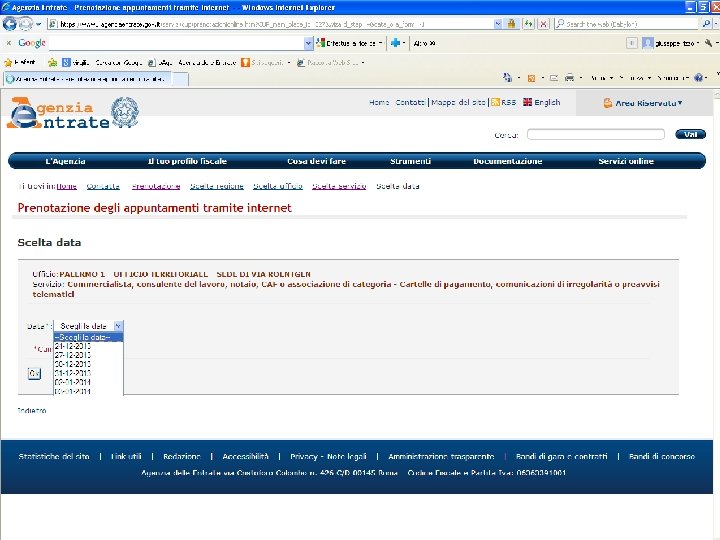Open the Mappa del sito link
This screenshot has height=540, width=720.
[x=458, y=102]
